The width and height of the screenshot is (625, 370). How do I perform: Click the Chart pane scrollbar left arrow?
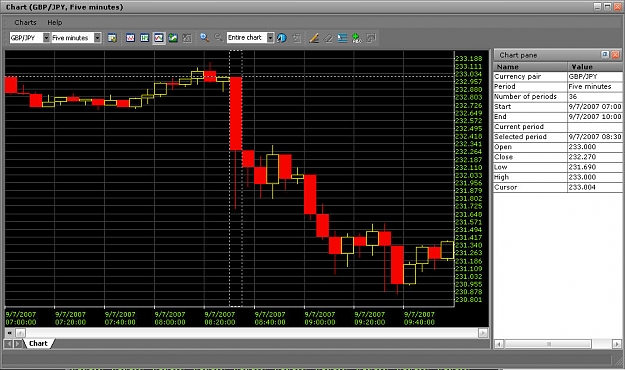click(x=499, y=344)
